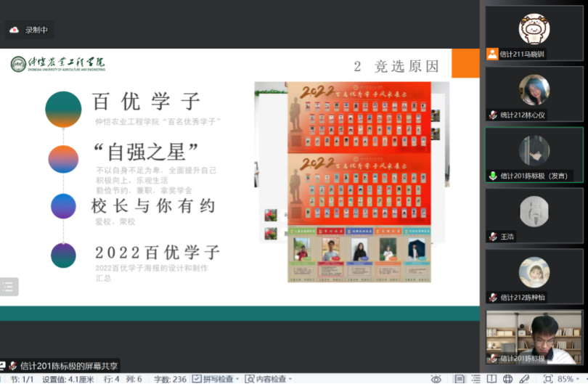The width and height of the screenshot is (588, 384).
Task: Select the 信计212陈梓怡 participant tile
Action: point(534,276)
